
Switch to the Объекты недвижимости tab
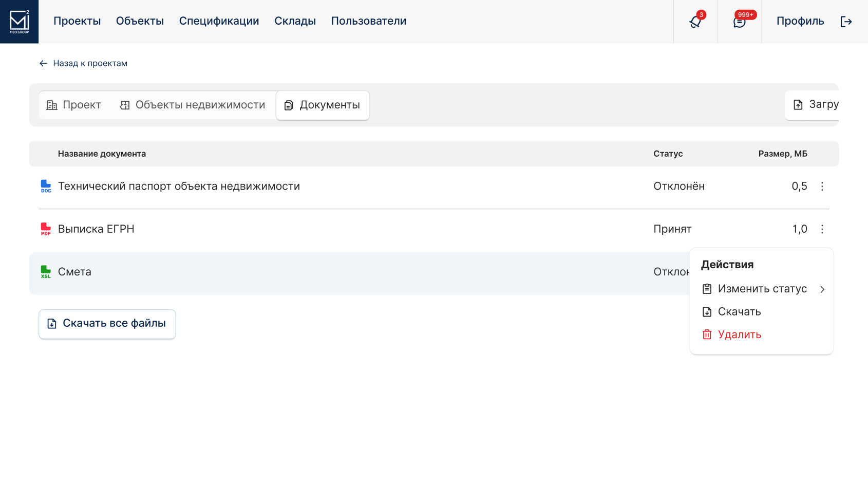(x=193, y=105)
